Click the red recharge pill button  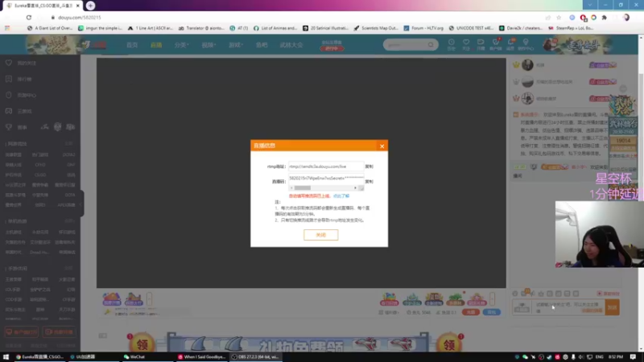pyautogui.click(x=471, y=312)
